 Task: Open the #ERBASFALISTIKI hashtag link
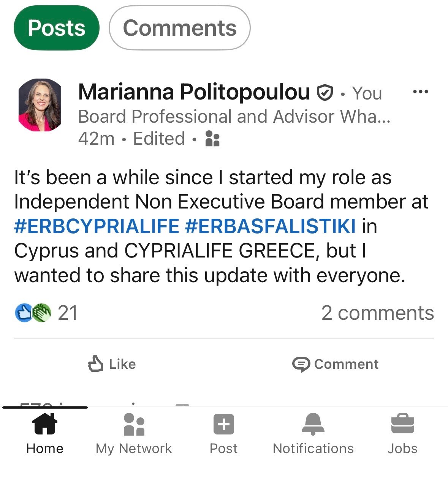[x=270, y=226]
